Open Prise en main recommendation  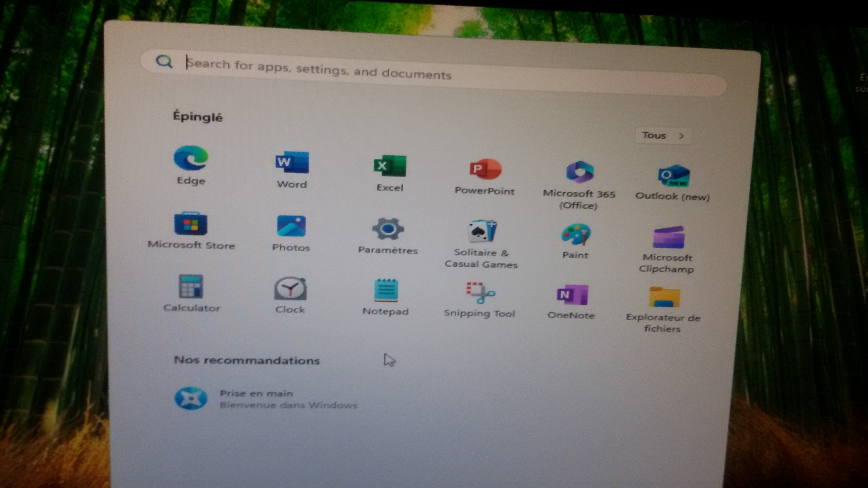click(x=256, y=399)
